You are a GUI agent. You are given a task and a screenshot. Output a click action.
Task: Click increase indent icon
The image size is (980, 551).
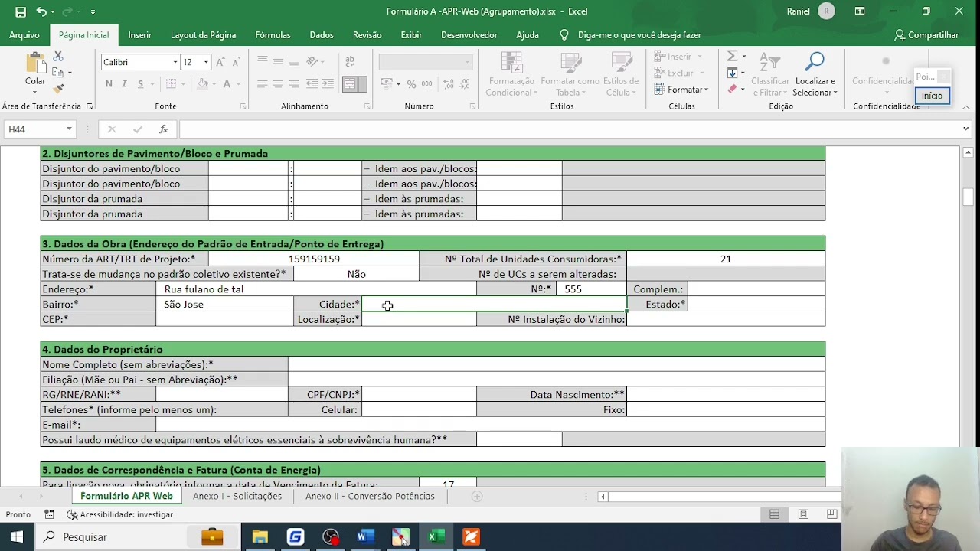328,84
